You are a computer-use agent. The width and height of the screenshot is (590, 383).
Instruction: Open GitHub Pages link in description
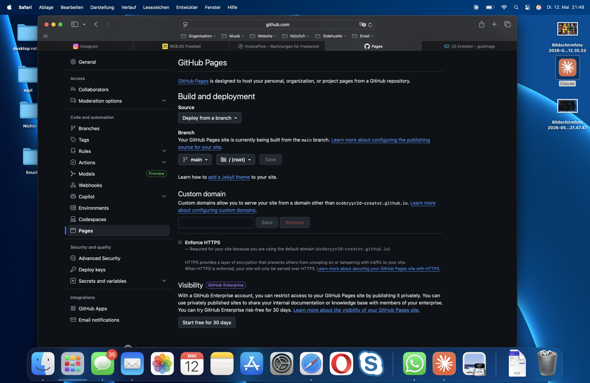[x=193, y=81]
